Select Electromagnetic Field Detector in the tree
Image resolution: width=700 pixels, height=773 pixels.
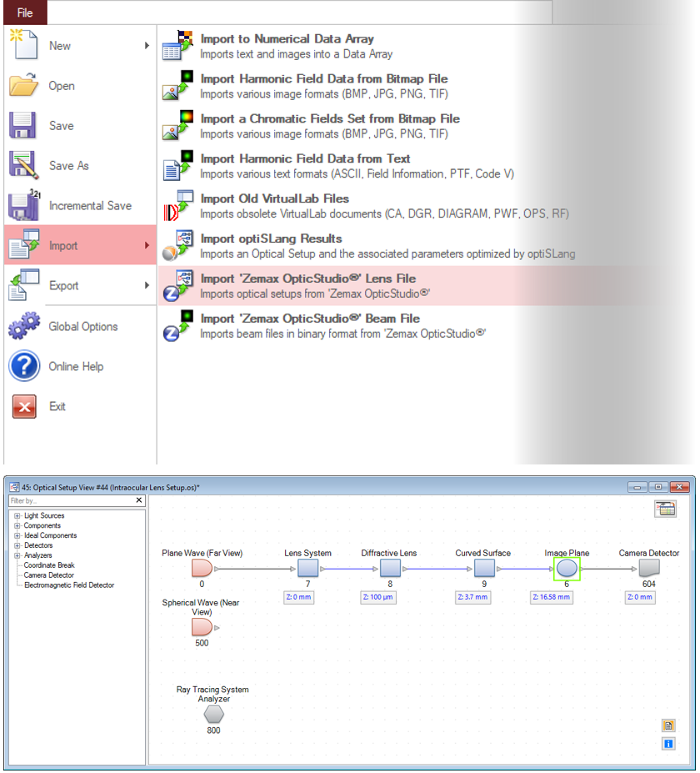69,585
